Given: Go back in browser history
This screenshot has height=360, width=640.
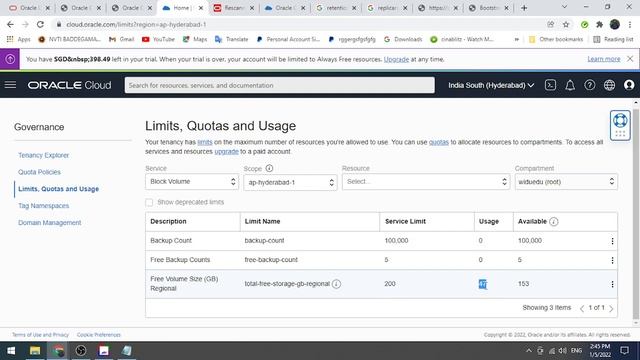Looking at the screenshot, I should 10,24.
